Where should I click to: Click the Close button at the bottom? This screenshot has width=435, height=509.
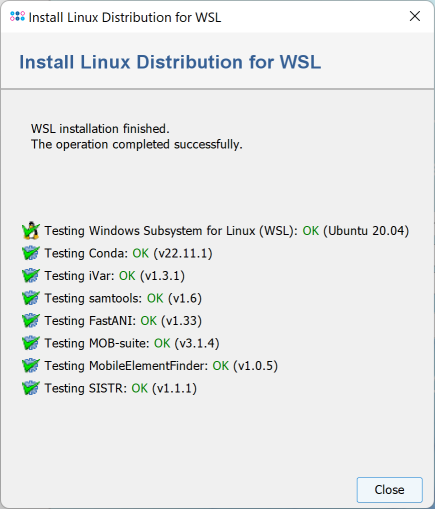pyautogui.click(x=390, y=490)
